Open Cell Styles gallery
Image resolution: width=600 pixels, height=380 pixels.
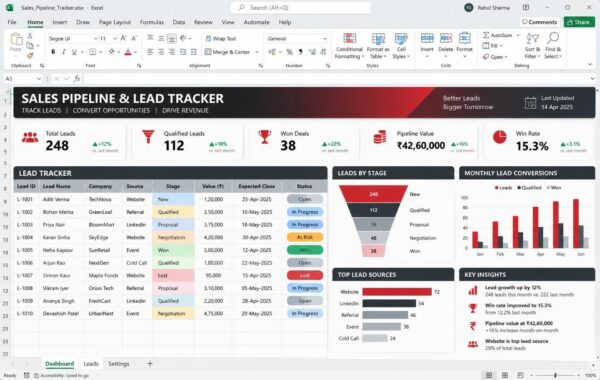click(401, 46)
